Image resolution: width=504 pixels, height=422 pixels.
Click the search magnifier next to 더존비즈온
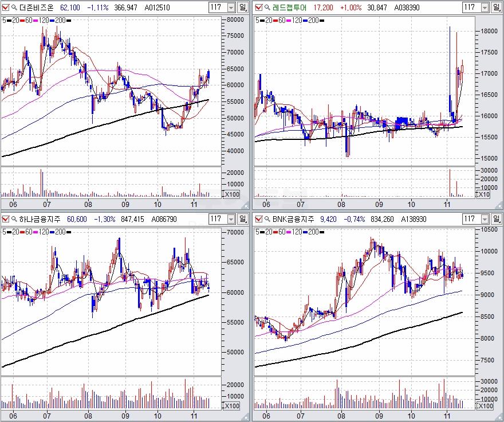click(14, 7)
